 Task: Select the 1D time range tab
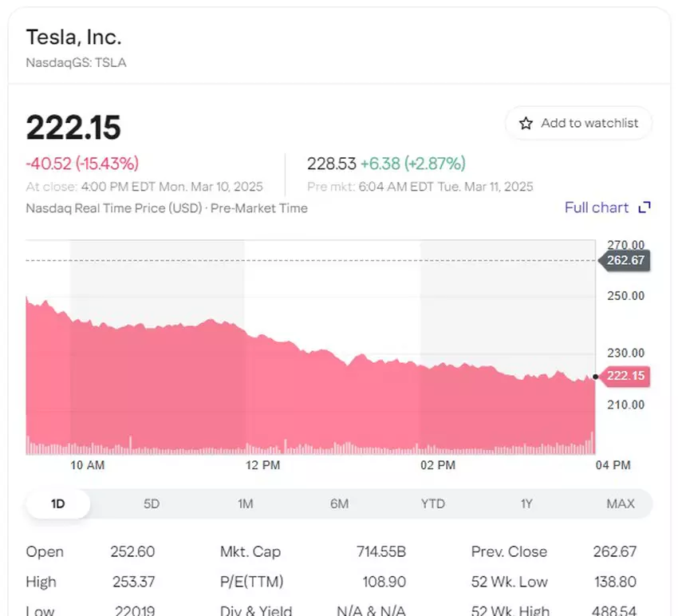point(57,503)
